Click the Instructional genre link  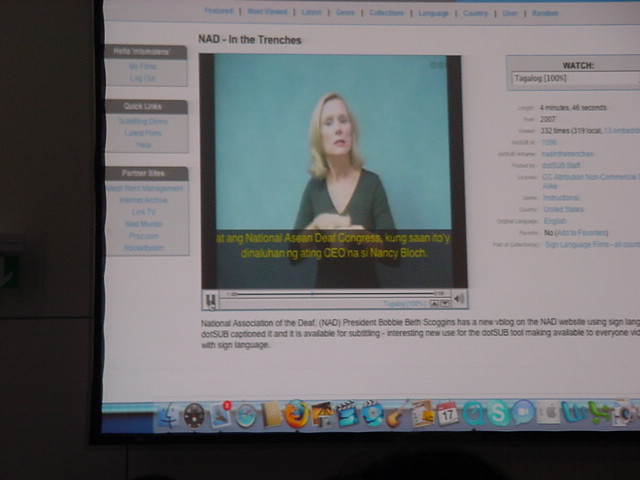pos(561,198)
